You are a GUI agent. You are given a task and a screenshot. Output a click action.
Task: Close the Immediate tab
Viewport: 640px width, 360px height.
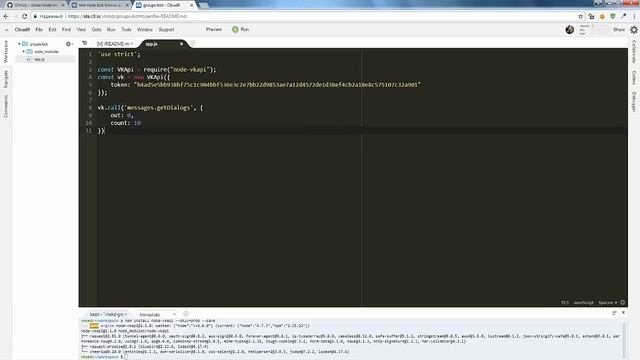click(174, 314)
